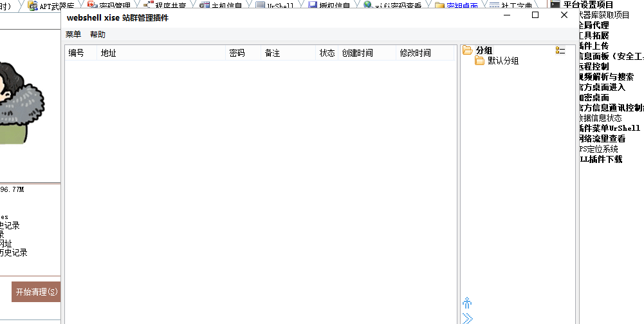Click the 开始清理(S) button
This screenshot has height=324, width=644.
point(36,292)
